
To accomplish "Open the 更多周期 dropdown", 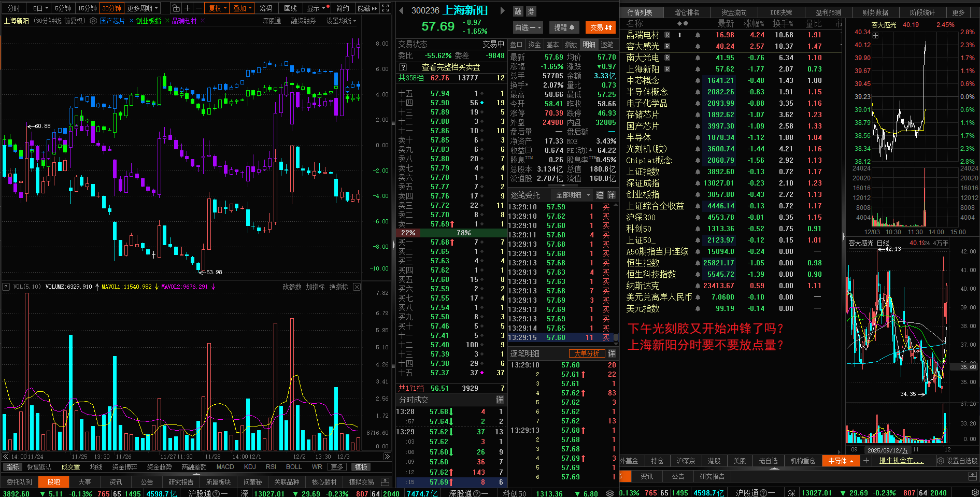I will (143, 8).
